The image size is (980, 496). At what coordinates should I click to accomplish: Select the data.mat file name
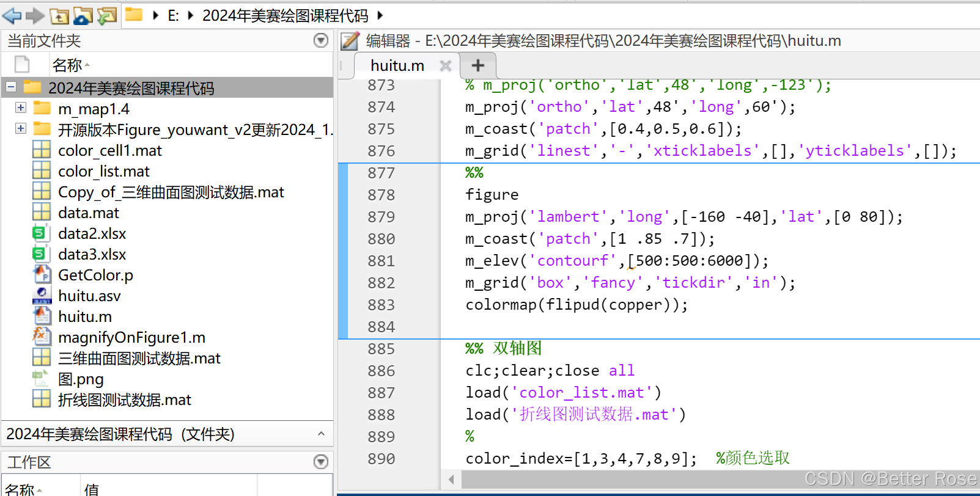tap(89, 213)
